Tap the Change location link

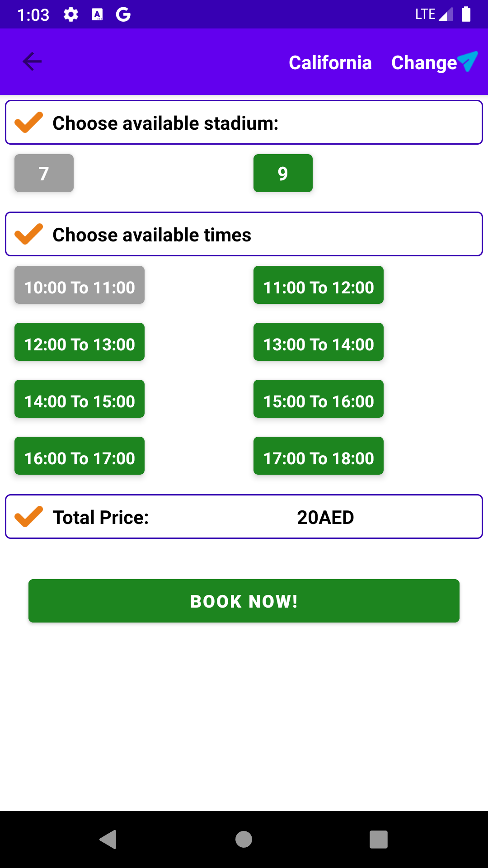coord(424,63)
